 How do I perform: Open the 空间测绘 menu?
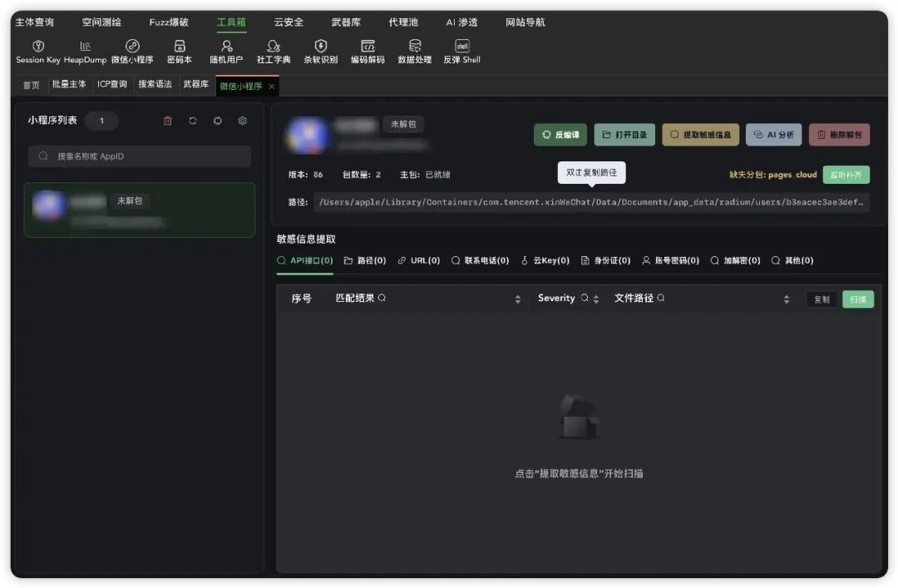(101, 22)
